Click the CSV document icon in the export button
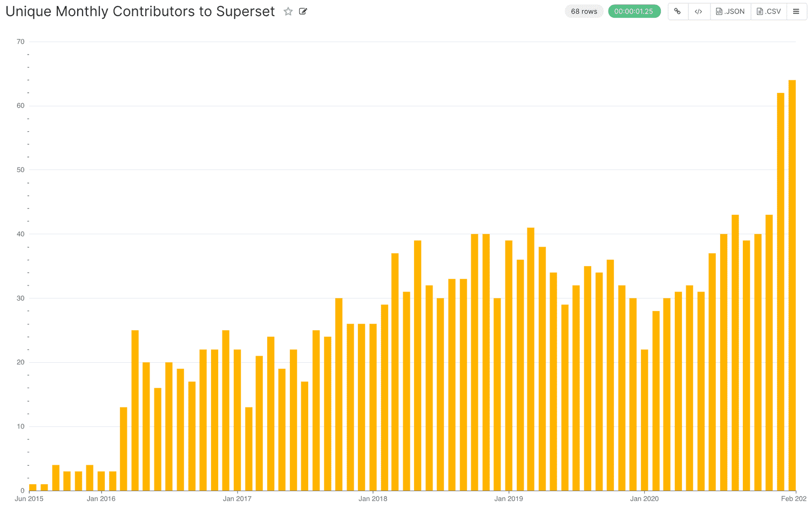This screenshot has height=509, width=812. 761,11
